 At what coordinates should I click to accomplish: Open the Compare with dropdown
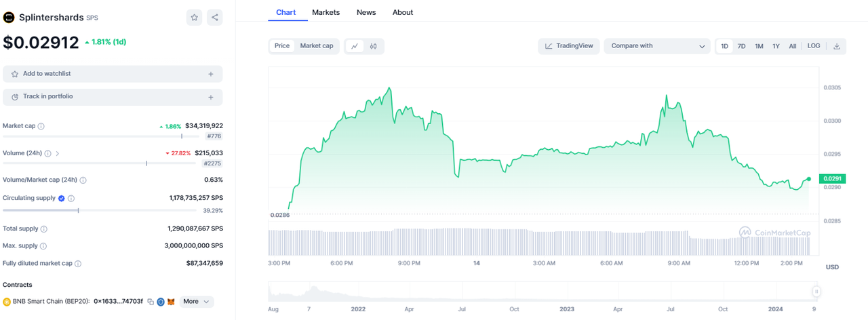(657, 46)
